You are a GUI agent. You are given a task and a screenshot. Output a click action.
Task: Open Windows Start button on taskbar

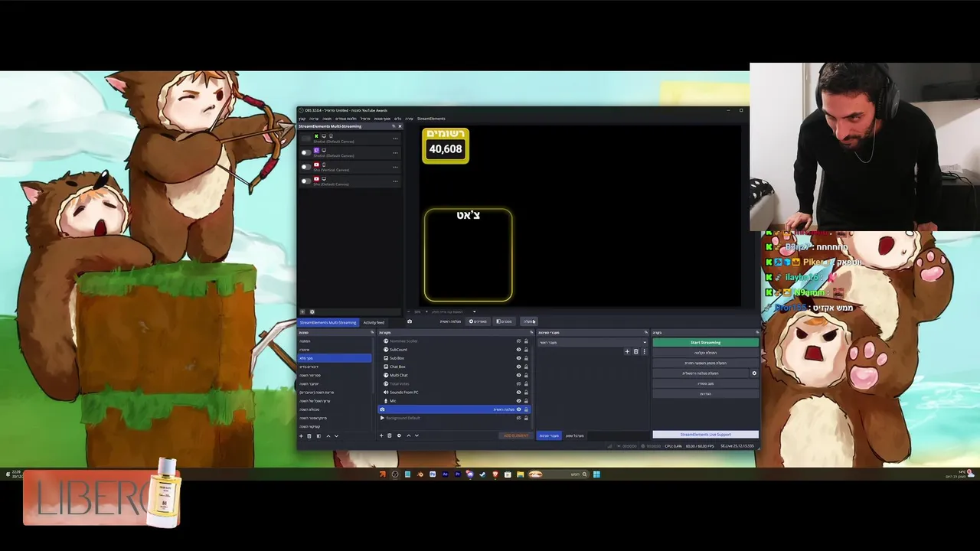coord(596,474)
